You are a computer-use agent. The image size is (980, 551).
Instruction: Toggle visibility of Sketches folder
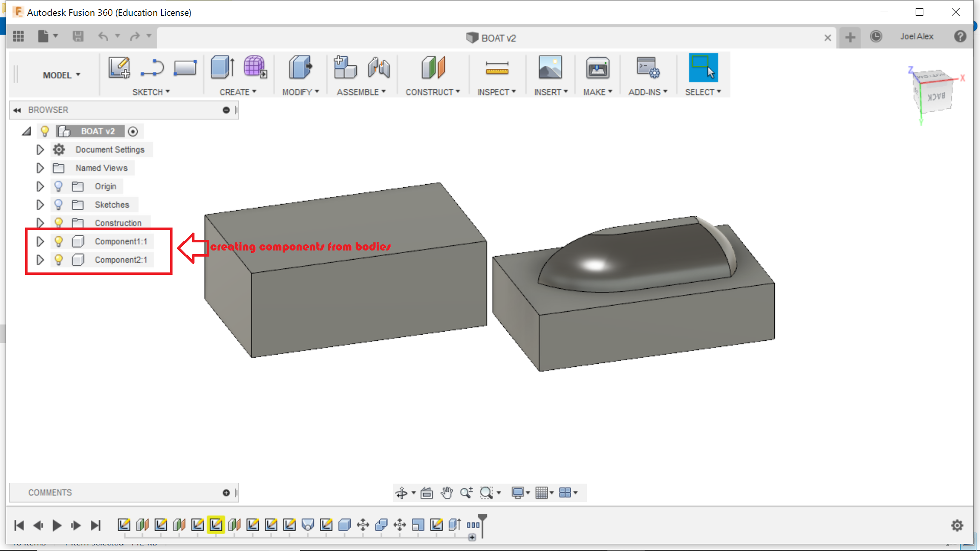tap(59, 205)
